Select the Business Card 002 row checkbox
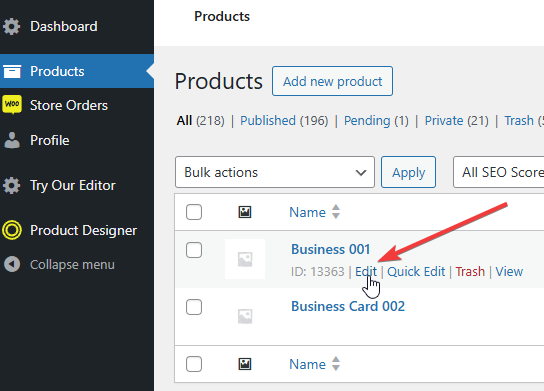The image size is (544, 391). point(194,307)
